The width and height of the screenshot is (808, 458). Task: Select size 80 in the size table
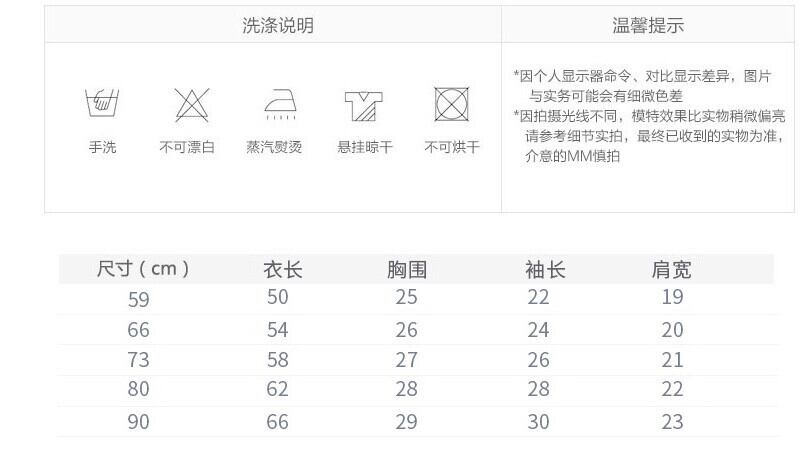[138, 390]
